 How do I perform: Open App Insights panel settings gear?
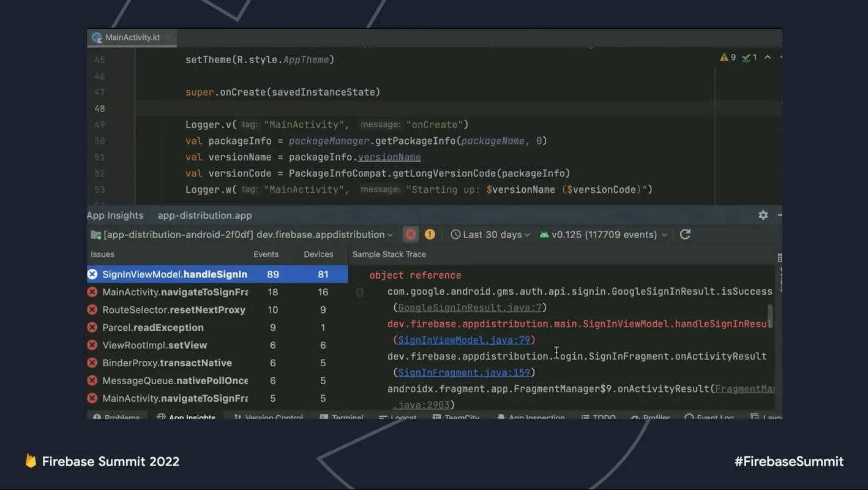pyautogui.click(x=763, y=215)
